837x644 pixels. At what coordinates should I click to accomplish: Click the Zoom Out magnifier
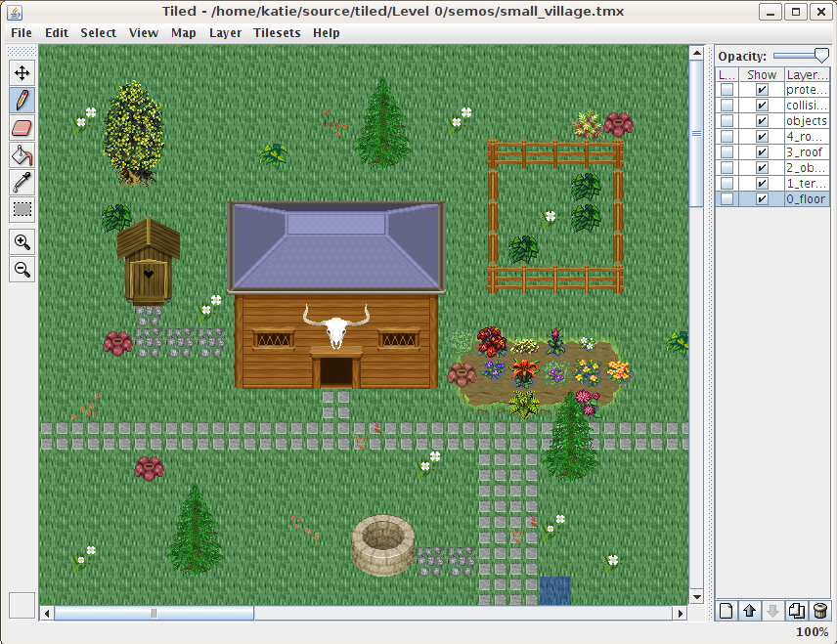[x=22, y=270]
